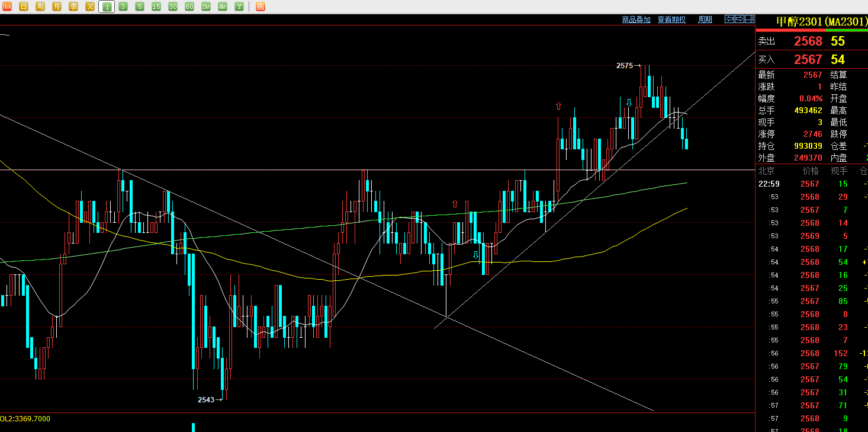Viewport: 868px width, 432px height.
Task: Select tick row with volume 85
Action: pyautogui.click(x=812, y=301)
